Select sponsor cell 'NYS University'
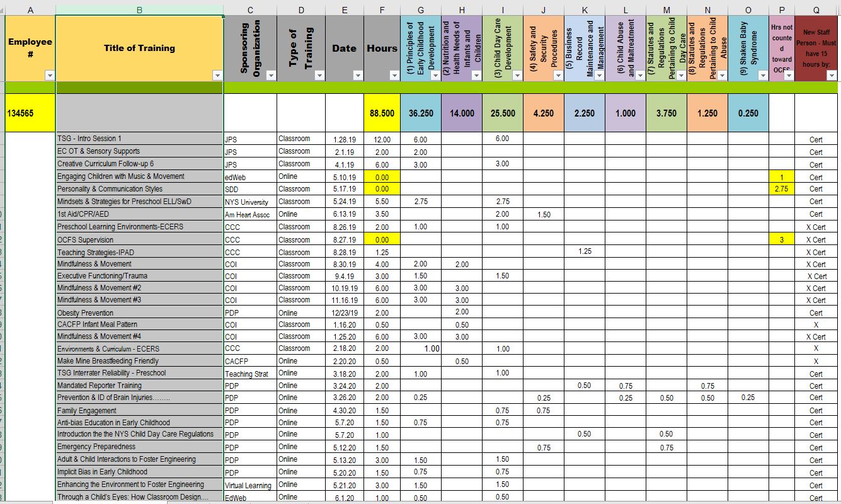Image resolution: width=841 pixels, height=504 pixels. 250,202
